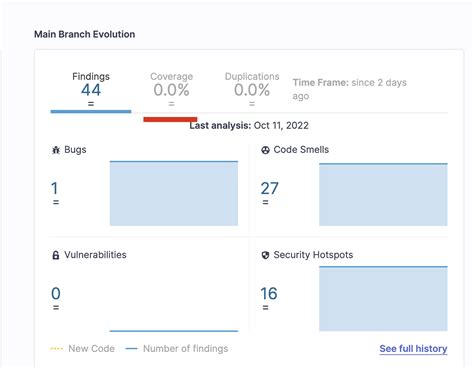Click the New Code legend entry
The image size is (474, 368).
[x=82, y=349]
